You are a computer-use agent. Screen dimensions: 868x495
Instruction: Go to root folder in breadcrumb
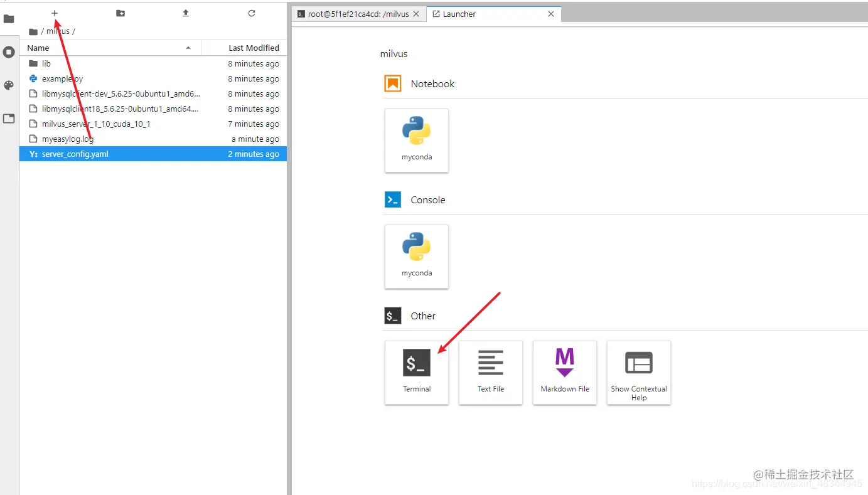point(33,31)
